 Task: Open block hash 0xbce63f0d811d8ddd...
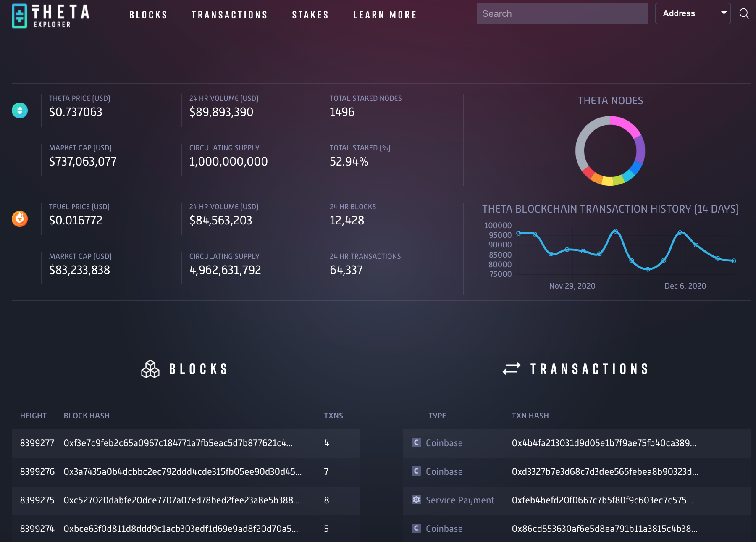click(181, 529)
